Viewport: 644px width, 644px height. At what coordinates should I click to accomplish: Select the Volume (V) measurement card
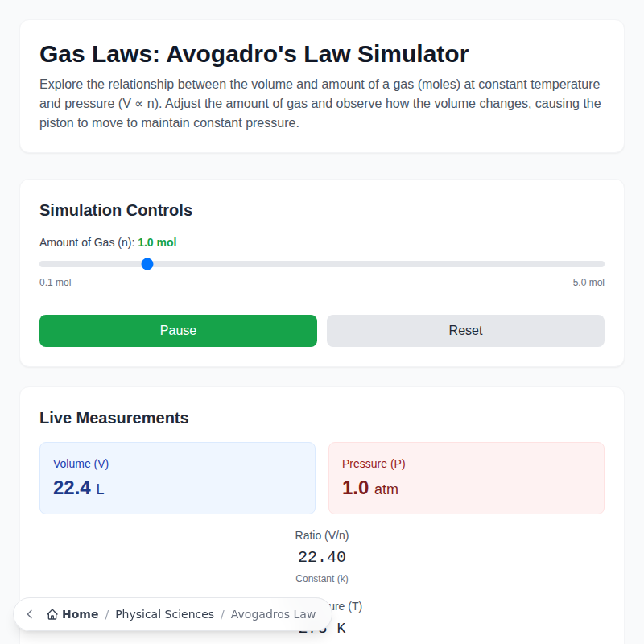[x=177, y=477]
